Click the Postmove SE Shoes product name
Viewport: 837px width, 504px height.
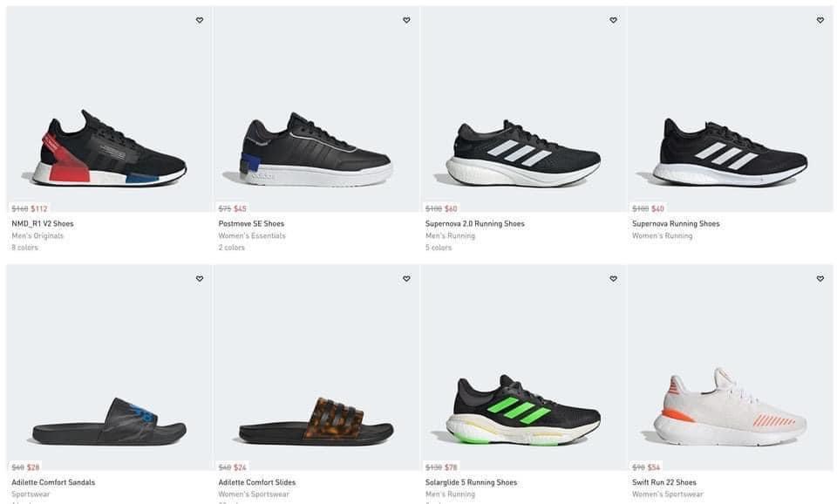(251, 224)
